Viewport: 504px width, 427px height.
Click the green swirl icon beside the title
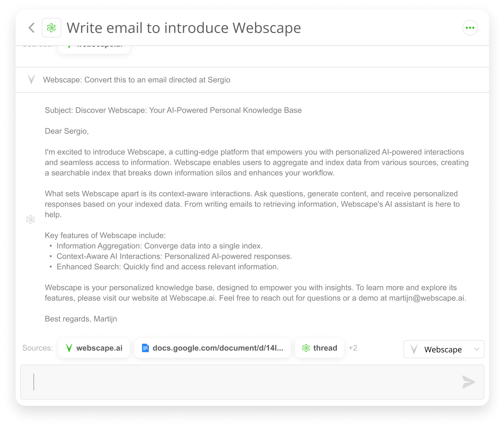51,28
